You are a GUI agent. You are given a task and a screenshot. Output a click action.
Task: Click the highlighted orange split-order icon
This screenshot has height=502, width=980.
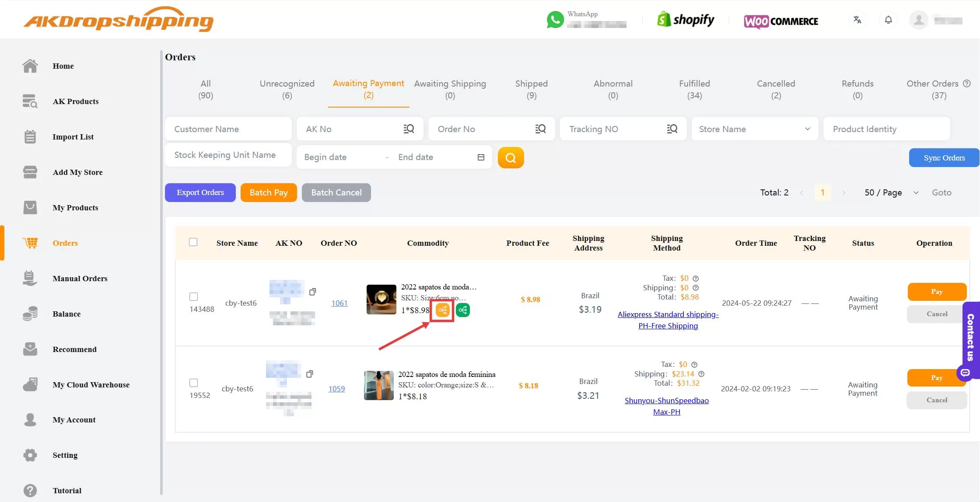(442, 310)
